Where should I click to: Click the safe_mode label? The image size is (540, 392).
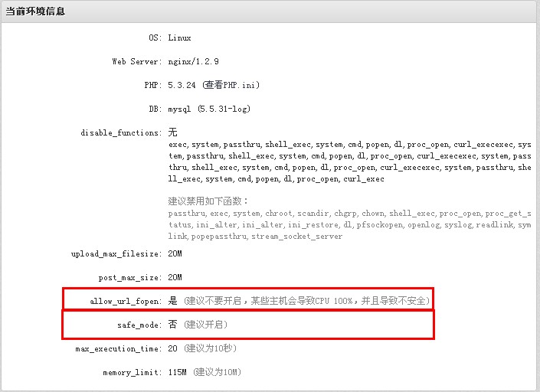pyautogui.click(x=139, y=325)
